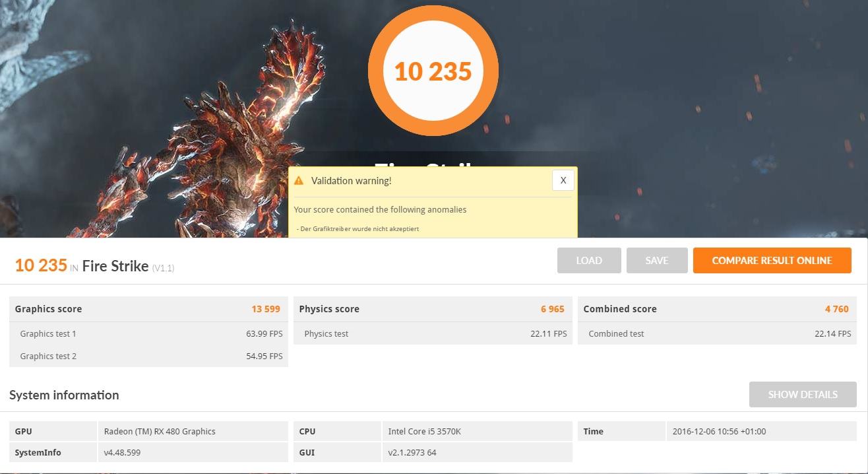868x474 pixels.
Task: Close the validation warning with X
Action: click(x=563, y=180)
